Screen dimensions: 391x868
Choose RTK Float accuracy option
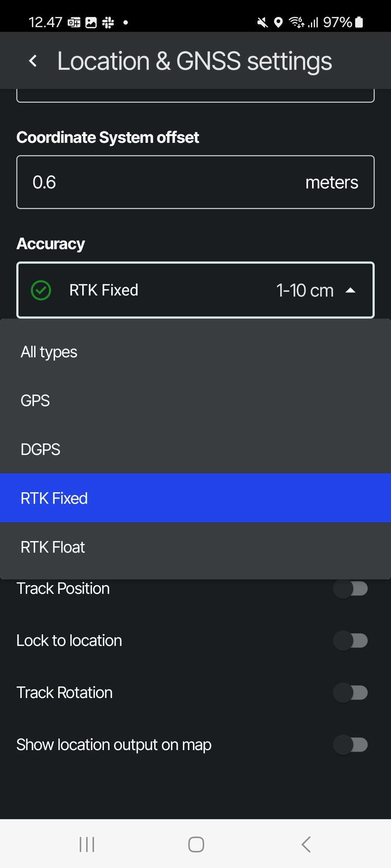(195, 547)
